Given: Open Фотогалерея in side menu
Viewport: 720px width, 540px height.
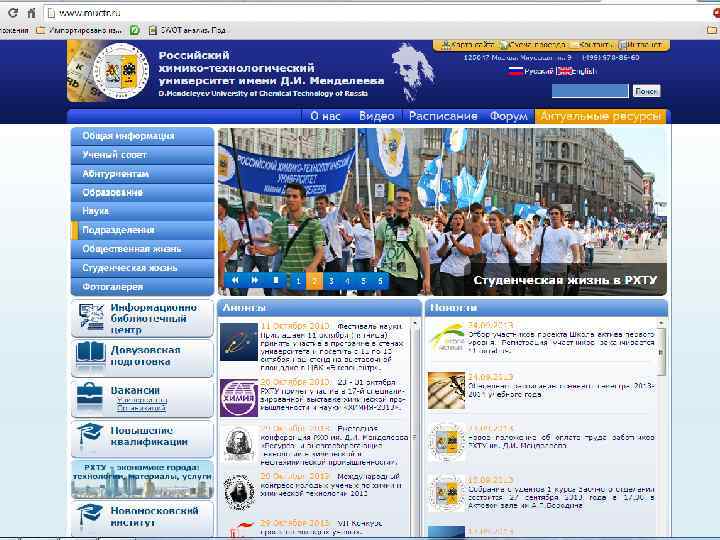Looking at the screenshot, I should point(142,287).
